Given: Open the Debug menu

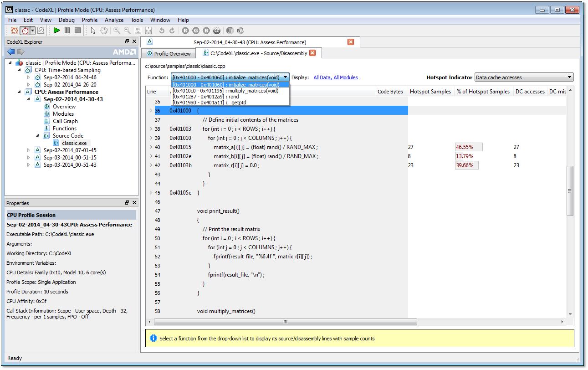Looking at the screenshot, I should point(66,20).
